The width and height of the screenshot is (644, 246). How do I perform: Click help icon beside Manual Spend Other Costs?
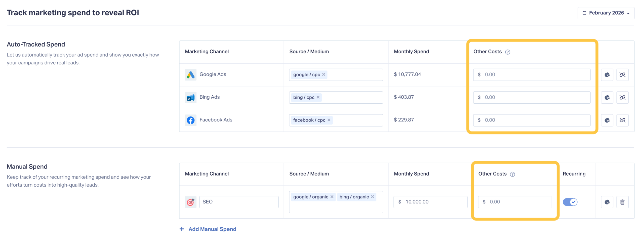(512, 174)
